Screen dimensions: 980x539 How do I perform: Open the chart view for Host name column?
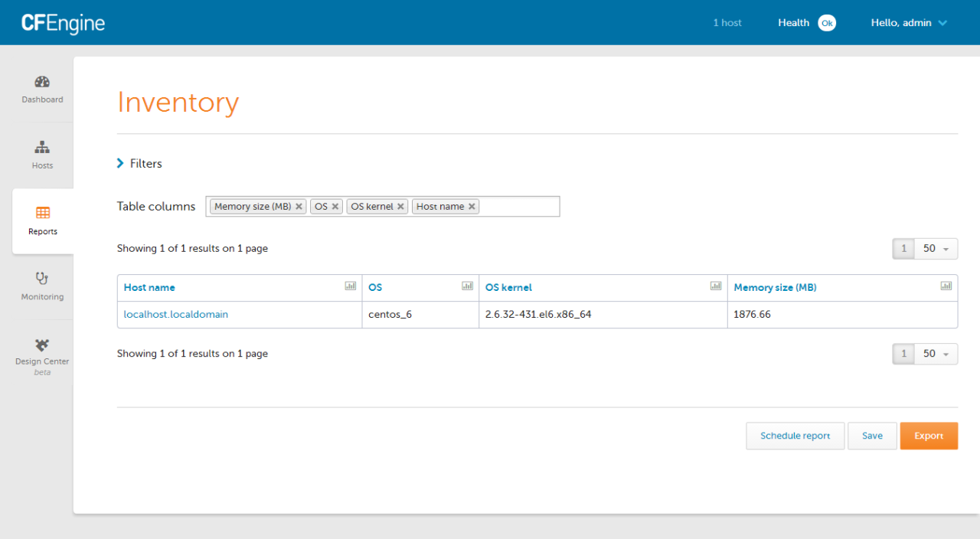click(x=350, y=286)
